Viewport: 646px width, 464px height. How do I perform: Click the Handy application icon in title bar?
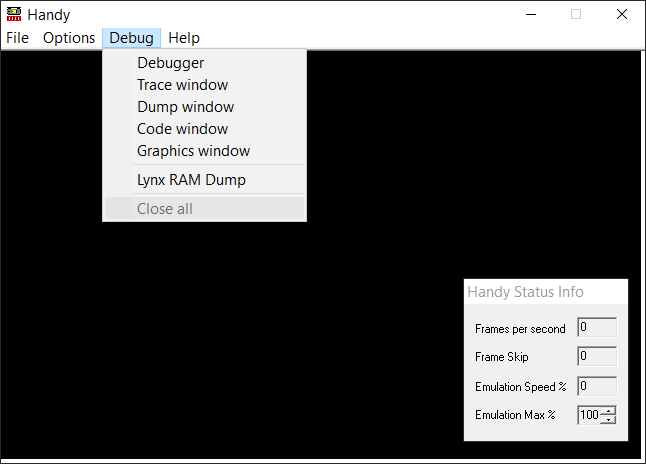tap(14, 14)
